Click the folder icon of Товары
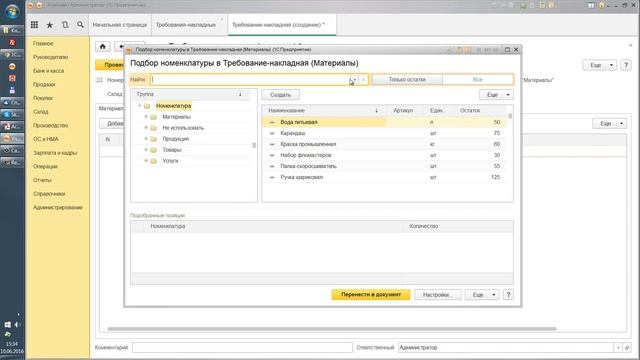The height and width of the screenshot is (360, 640). pyautogui.click(x=153, y=150)
